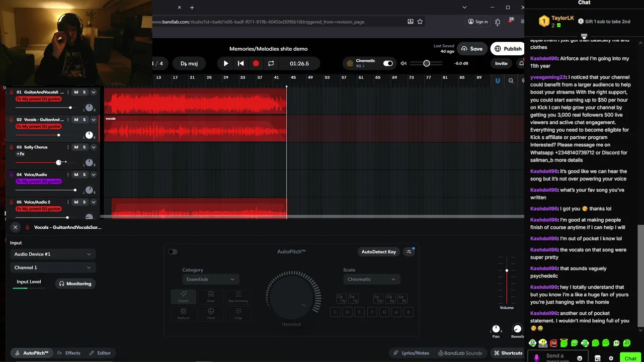Screen dimensions: 644x362
Task: Click the volume speaker icon in the transport bar
Action: (403, 63)
